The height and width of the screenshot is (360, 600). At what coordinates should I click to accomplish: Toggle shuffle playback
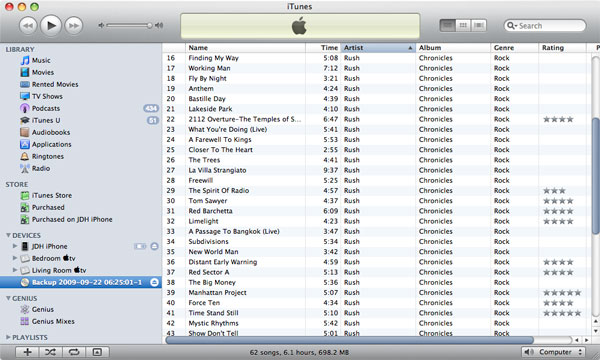[x=51, y=352]
